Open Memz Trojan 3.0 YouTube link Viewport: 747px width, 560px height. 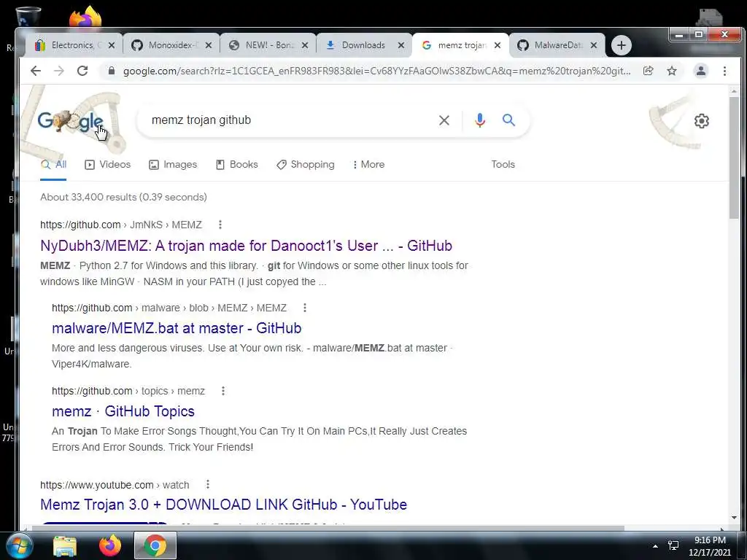click(223, 505)
